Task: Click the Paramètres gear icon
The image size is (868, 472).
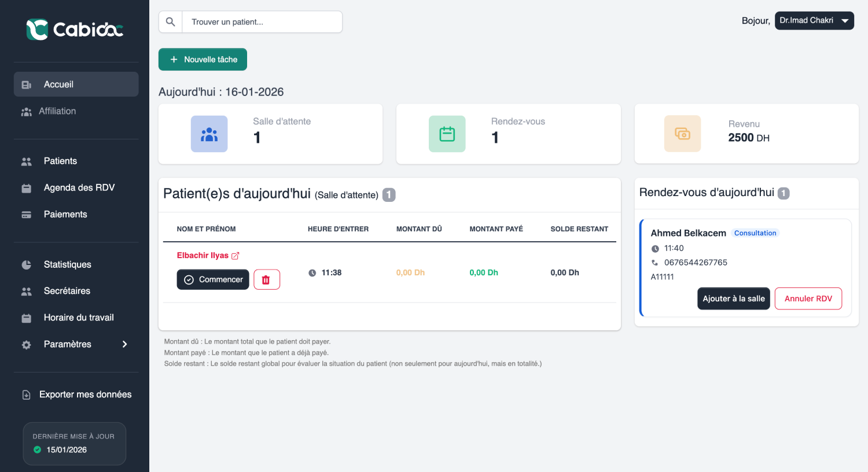Action: [26, 344]
